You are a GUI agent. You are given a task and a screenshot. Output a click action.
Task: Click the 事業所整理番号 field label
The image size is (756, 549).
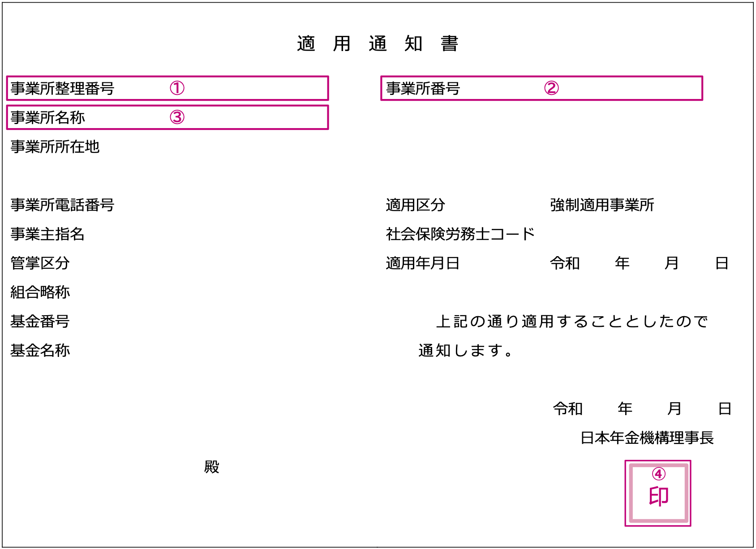pyautogui.click(x=62, y=88)
